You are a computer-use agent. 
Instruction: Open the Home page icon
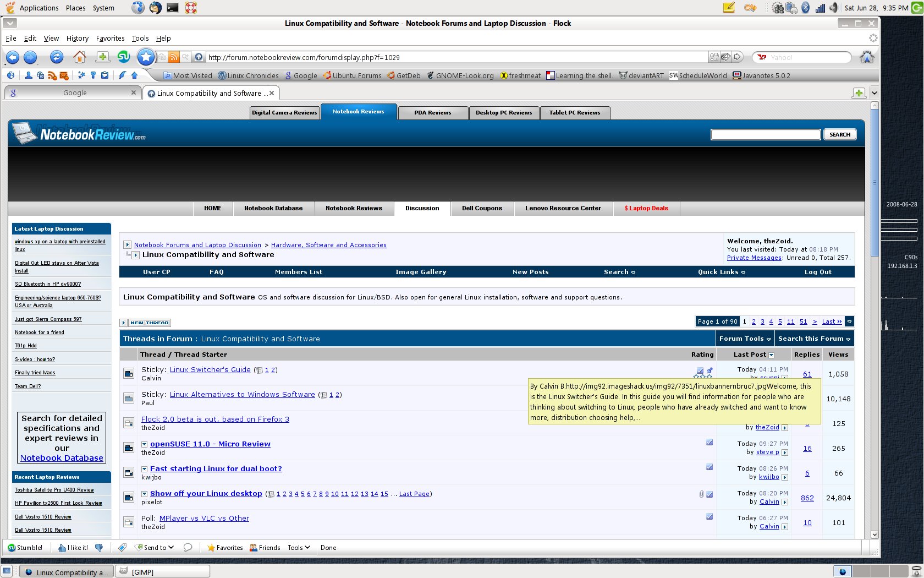pyautogui.click(x=79, y=57)
